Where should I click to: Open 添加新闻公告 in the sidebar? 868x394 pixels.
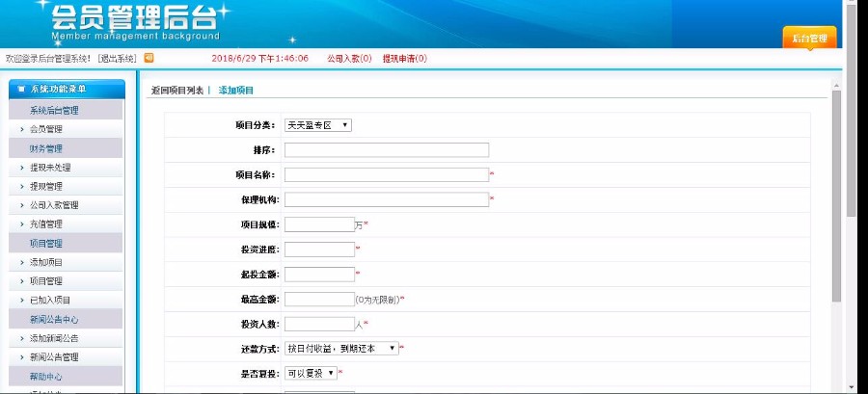(54, 338)
